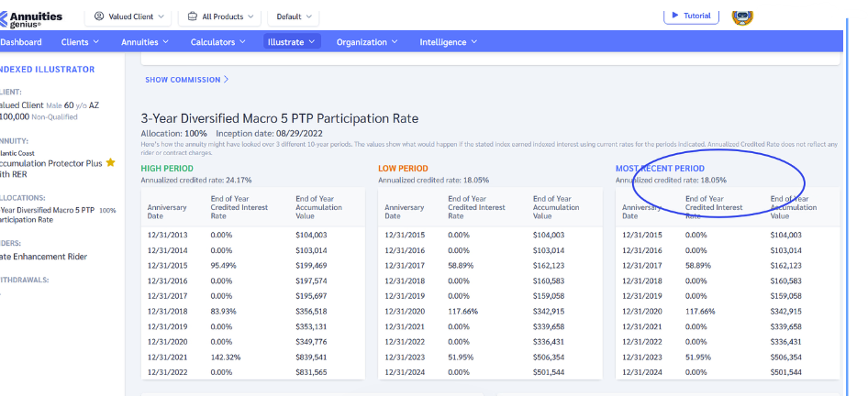Open the Valued Client dropdown
The height and width of the screenshot is (396, 868).
(132, 16)
